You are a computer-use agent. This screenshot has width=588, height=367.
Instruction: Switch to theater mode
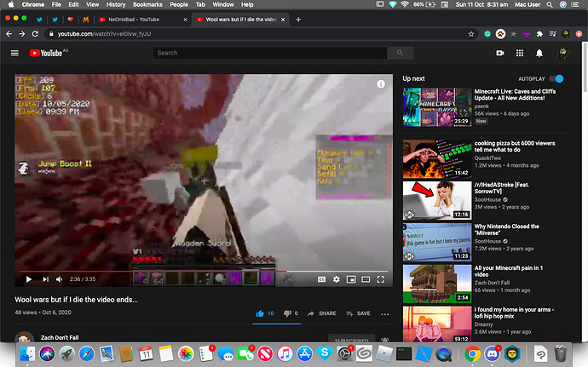pyautogui.click(x=366, y=279)
